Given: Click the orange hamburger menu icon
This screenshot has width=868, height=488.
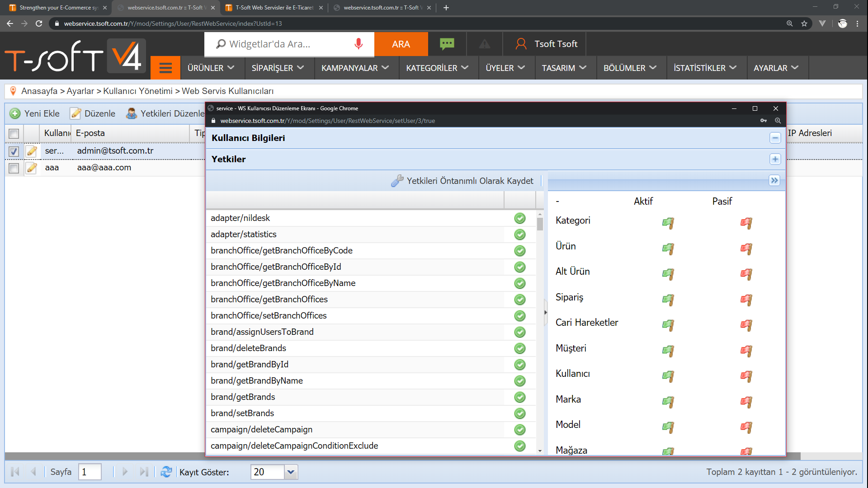Looking at the screenshot, I should point(165,68).
